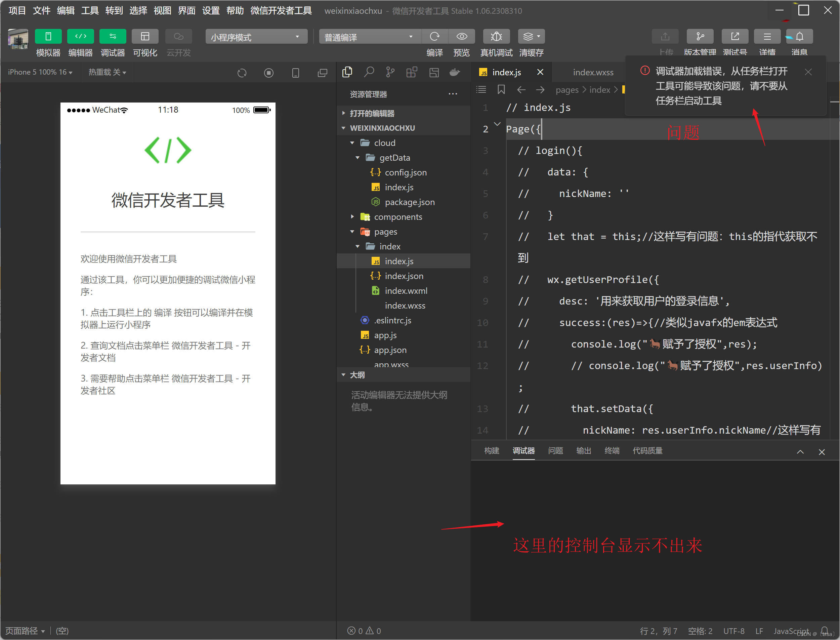Toggle the simulator panel button
Screen dimensions: 840x640
48,37
